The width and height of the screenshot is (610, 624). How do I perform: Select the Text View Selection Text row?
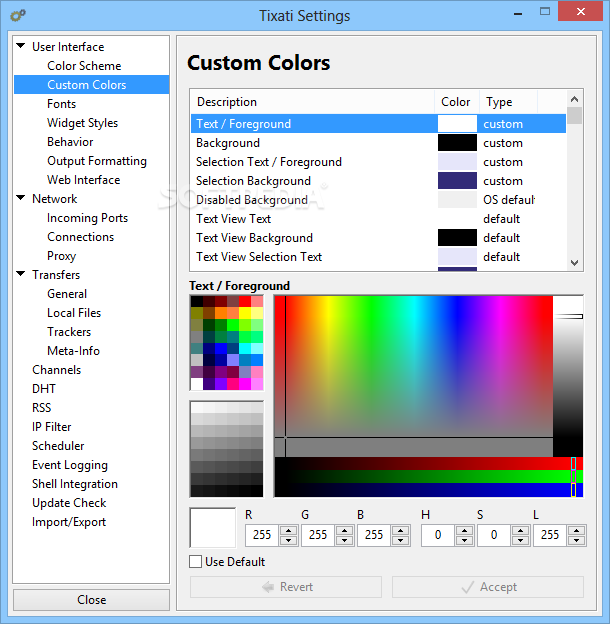click(378, 257)
